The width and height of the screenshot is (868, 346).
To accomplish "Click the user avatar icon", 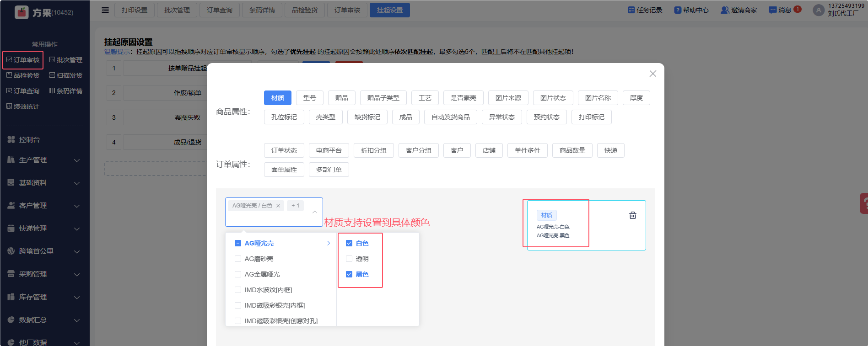I will 818,10.
